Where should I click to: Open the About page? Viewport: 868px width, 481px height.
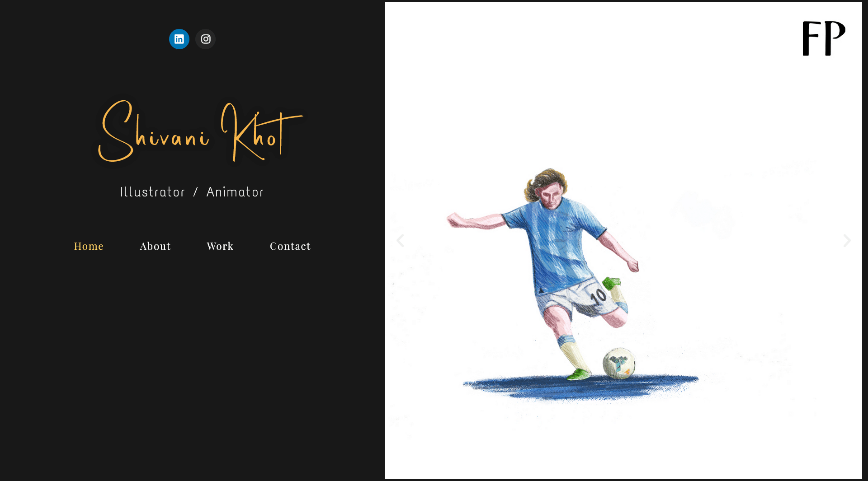pos(155,246)
